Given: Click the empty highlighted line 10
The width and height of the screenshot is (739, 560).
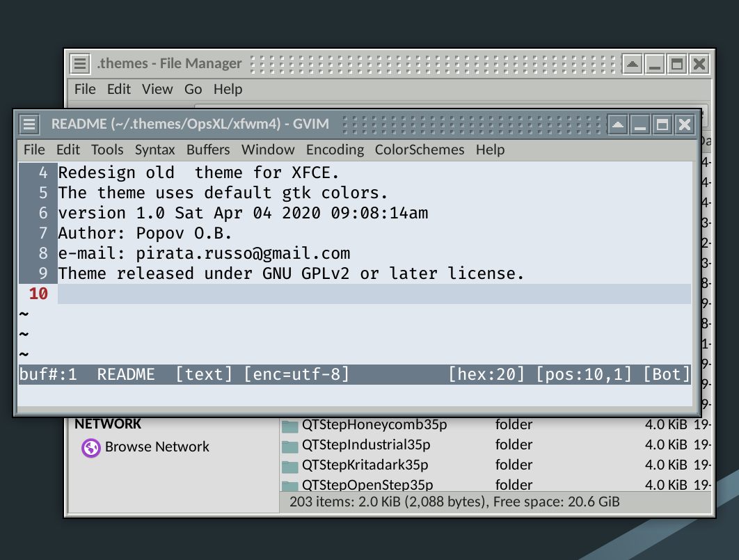Looking at the screenshot, I should tap(374, 294).
